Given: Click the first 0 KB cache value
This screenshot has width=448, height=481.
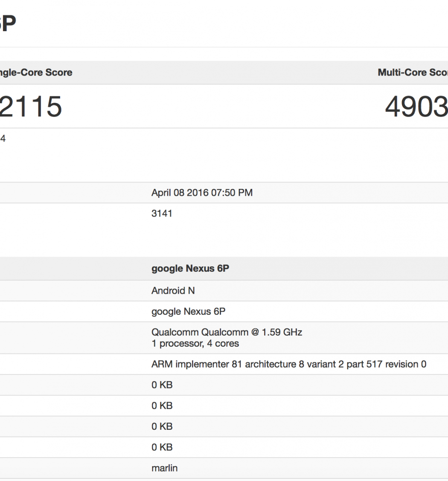Looking at the screenshot, I should click(x=162, y=385).
